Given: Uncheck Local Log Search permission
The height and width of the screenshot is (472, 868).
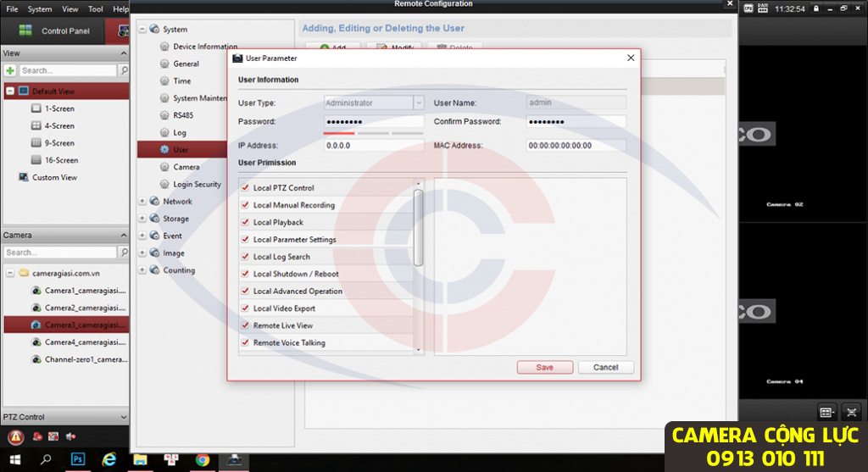Looking at the screenshot, I should [x=245, y=256].
